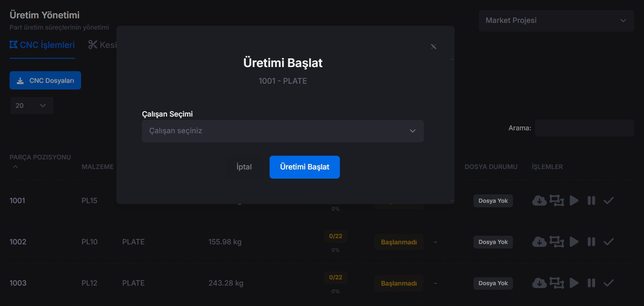The image size is (644, 306).
Task: Open the transfer icon for part 1002
Action: [557, 241]
